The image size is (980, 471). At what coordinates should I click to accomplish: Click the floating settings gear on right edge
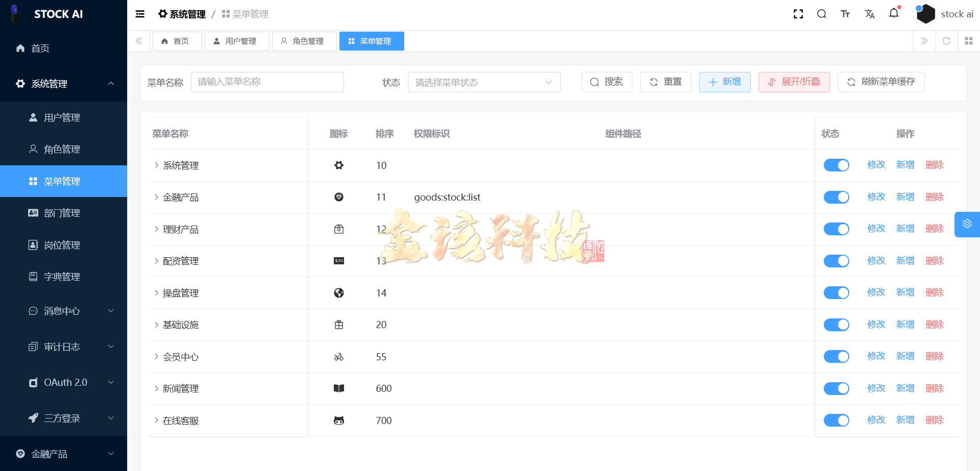click(967, 224)
